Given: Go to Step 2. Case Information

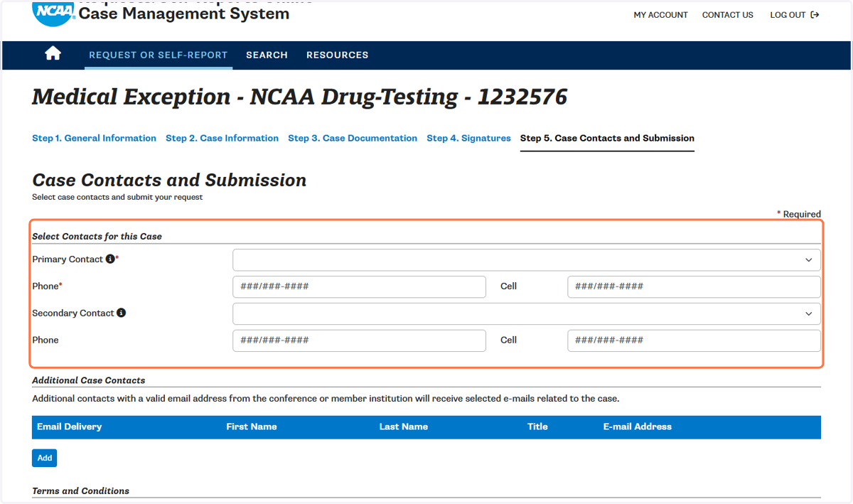Looking at the screenshot, I should (222, 138).
